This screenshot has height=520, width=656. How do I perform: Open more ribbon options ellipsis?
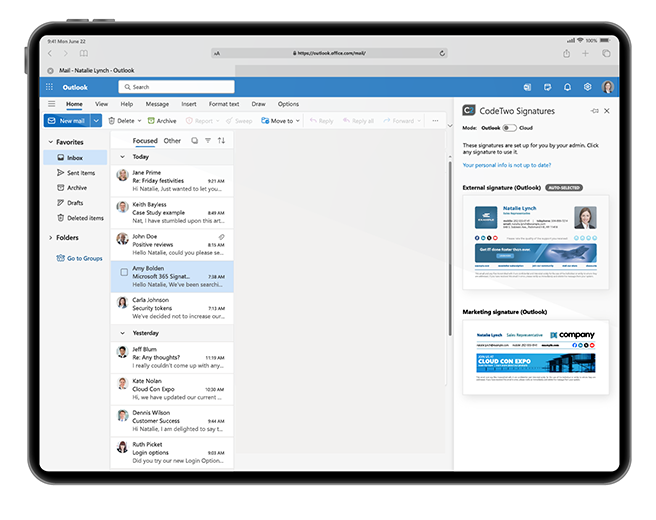[435, 121]
